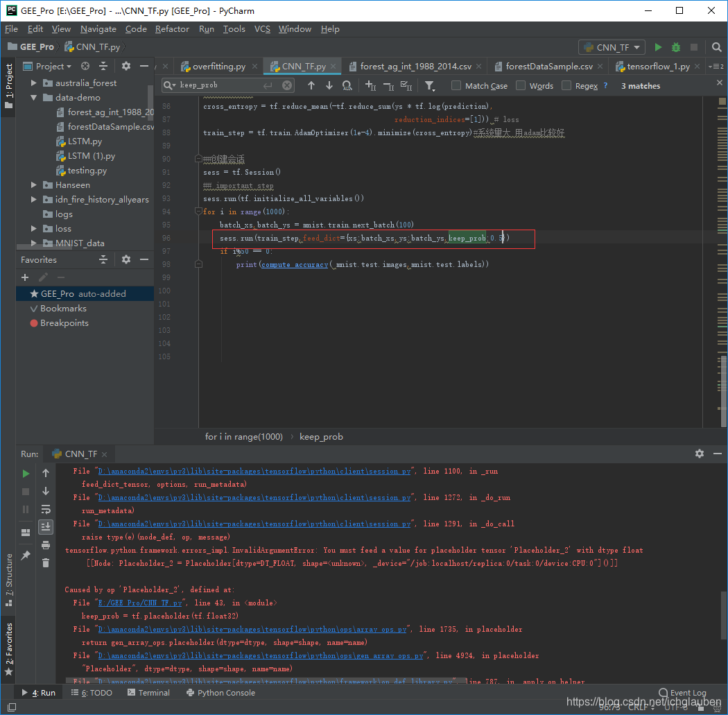728x715 pixels.
Task: Open Favorites panel settings gear
Action: coord(125,259)
